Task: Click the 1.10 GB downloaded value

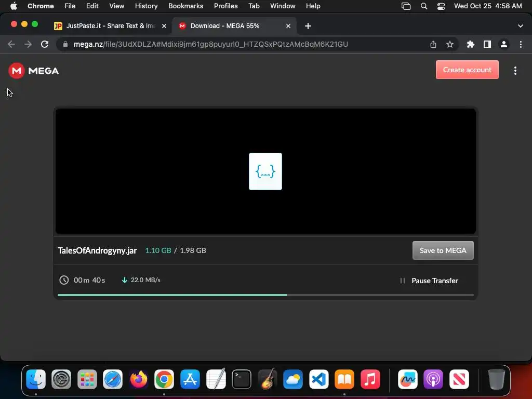Action: (158, 250)
